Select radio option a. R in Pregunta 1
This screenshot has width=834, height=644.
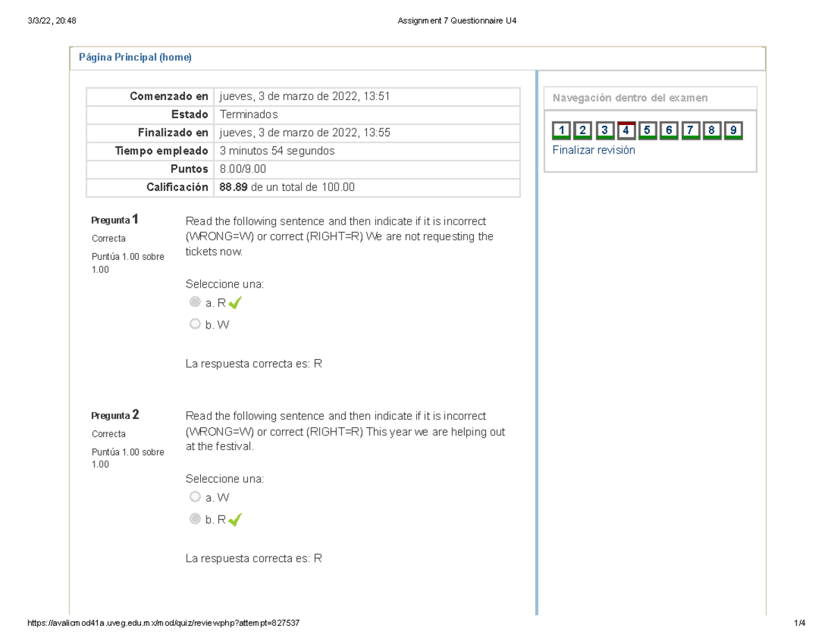(x=195, y=302)
